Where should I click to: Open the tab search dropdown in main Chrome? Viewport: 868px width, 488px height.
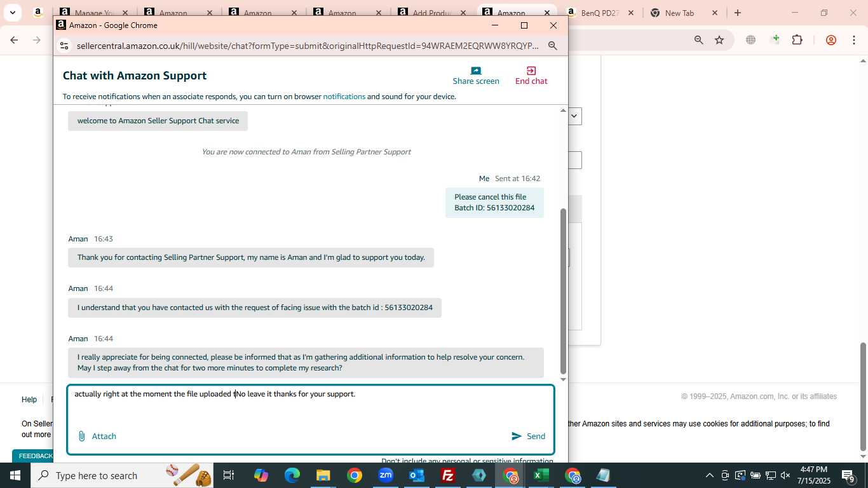pyautogui.click(x=12, y=13)
